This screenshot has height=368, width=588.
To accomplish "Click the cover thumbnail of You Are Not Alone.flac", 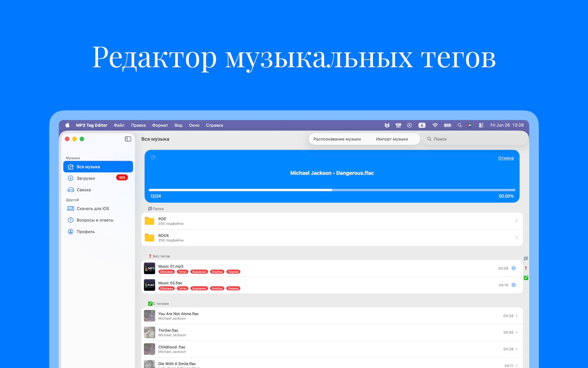I will 149,316.
